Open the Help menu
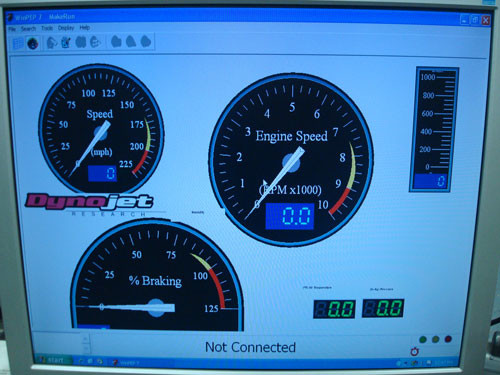Image resolution: width=500 pixels, height=375 pixels. point(85,28)
